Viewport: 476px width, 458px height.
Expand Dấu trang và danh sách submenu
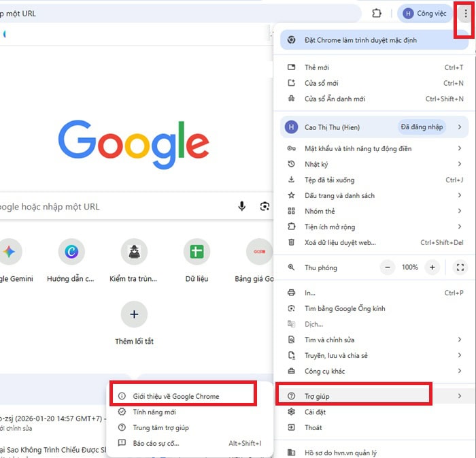pos(375,195)
